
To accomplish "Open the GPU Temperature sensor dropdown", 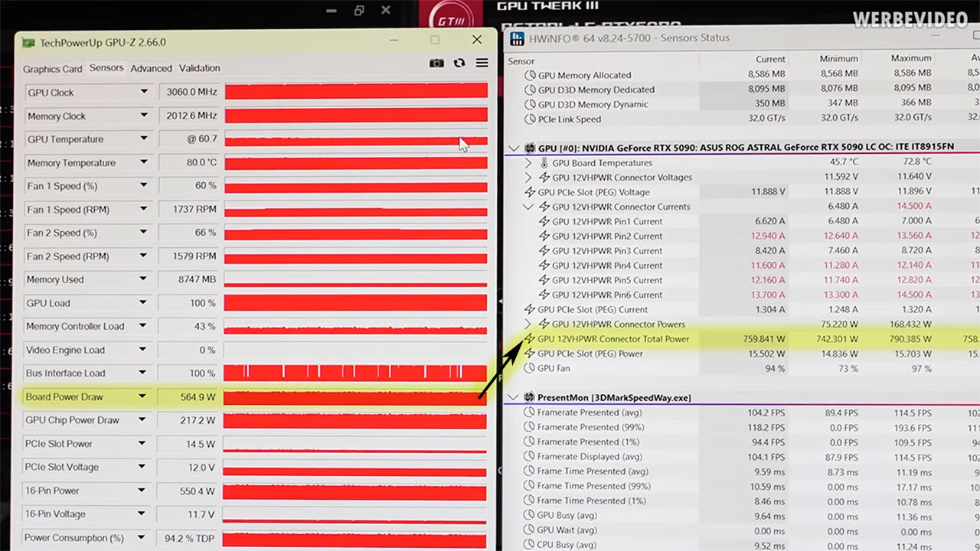I will coord(143,139).
